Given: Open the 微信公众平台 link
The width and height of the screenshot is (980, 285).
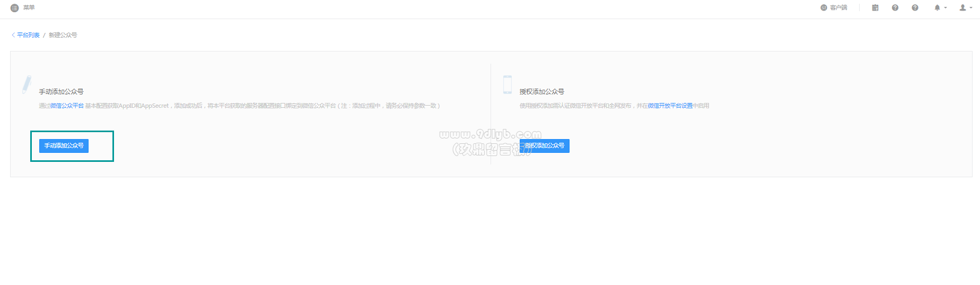Looking at the screenshot, I should point(67,106).
